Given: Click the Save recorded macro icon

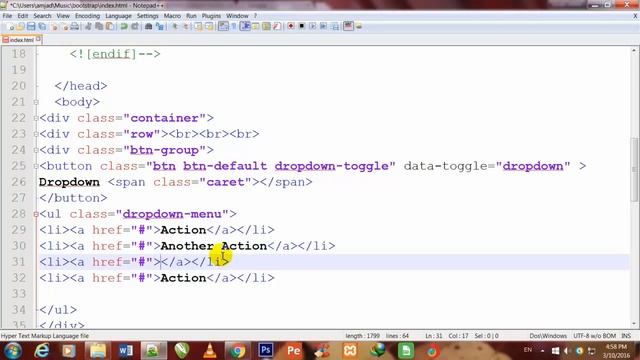Looking at the screenshot, I should [335, 27].
